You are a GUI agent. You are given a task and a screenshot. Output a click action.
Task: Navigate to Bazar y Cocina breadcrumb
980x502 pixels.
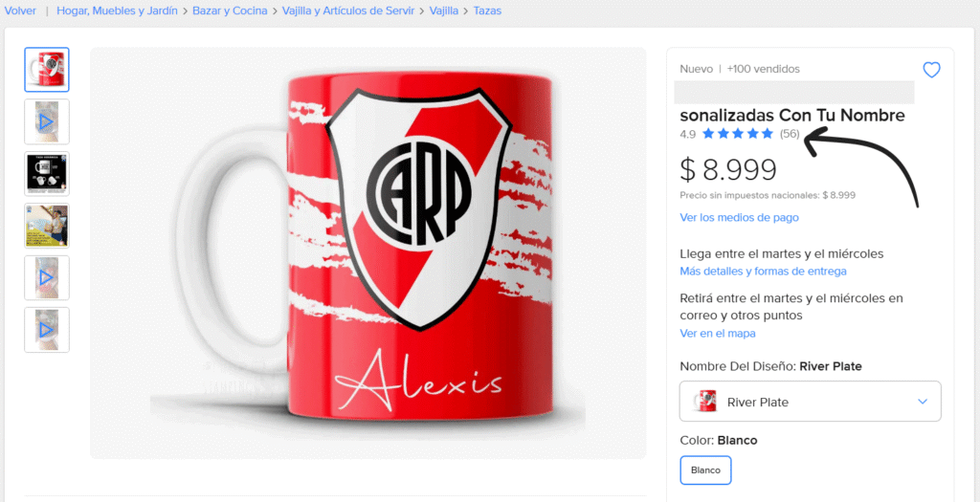click(x=230, y=11)
